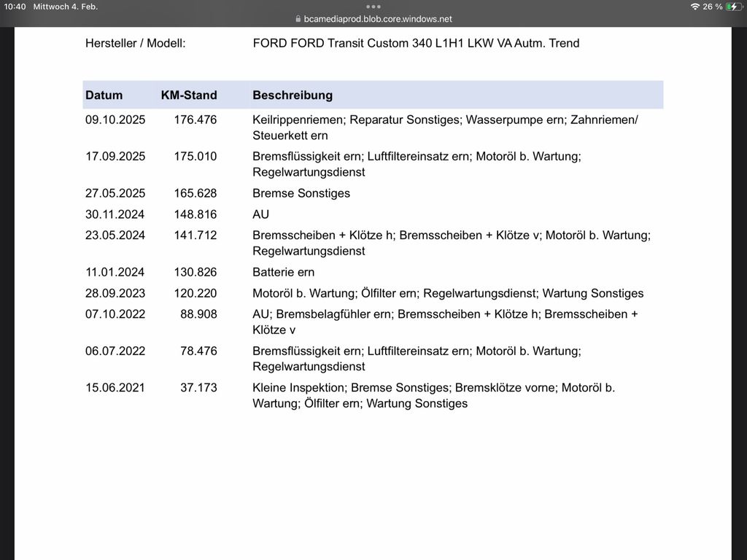Click the KM-Stand column header
747x560 pixels.
[189, 95]
